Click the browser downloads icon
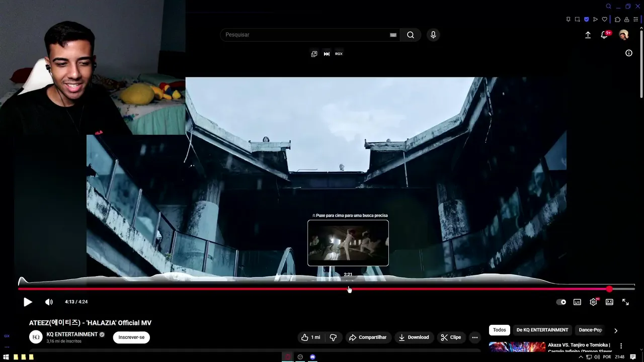 click(x=626, y=20)
